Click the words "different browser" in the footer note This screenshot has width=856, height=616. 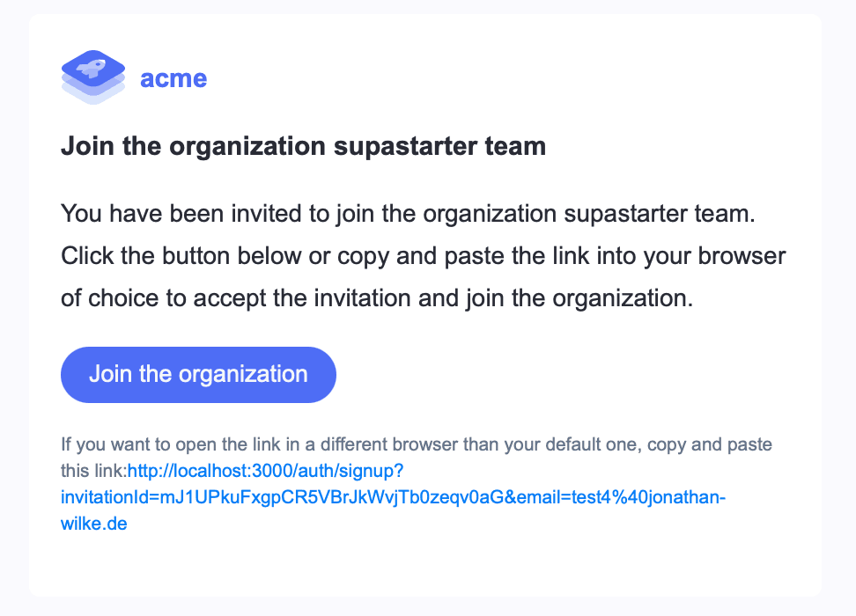[x=385, y=445]
